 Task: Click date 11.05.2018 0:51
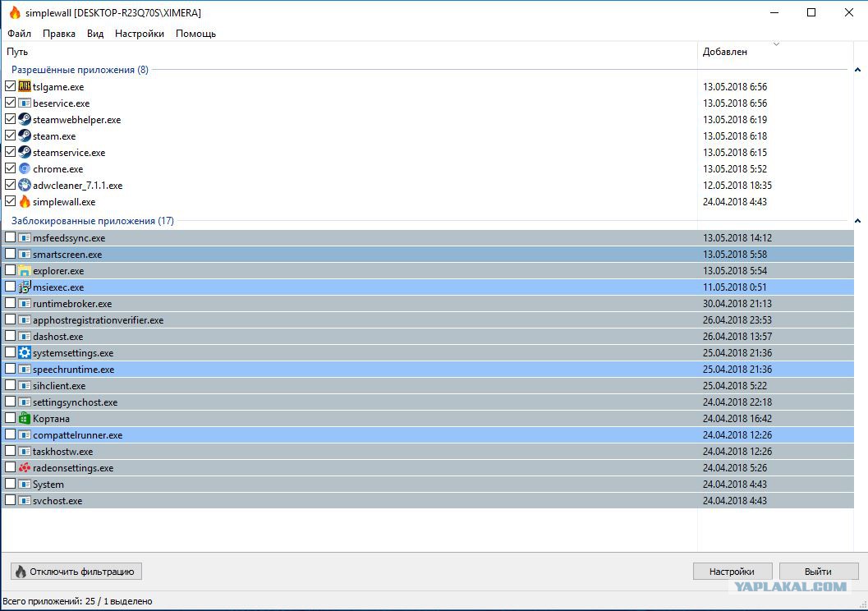pyautogui.click(x=735, y=287)
